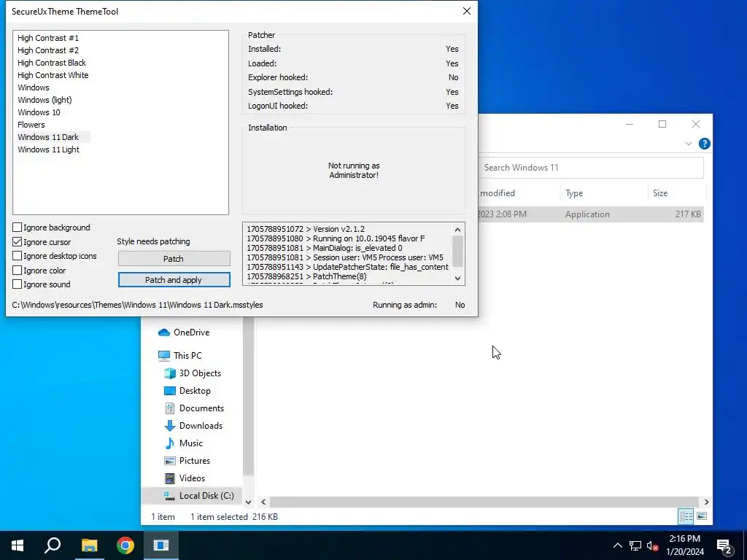The height and width of the screenshot is (560, 747).
Task: Click the log scrollbar thumb
Action: click(457, 252)
